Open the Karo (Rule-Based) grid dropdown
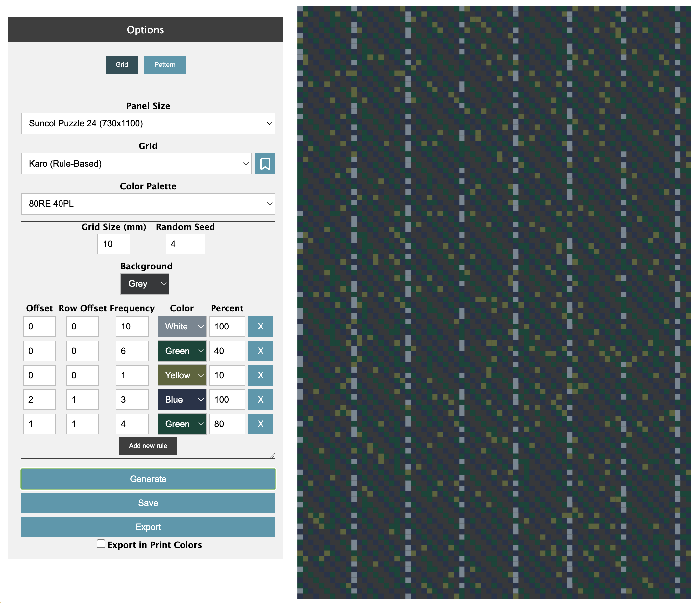 (137, 164)
